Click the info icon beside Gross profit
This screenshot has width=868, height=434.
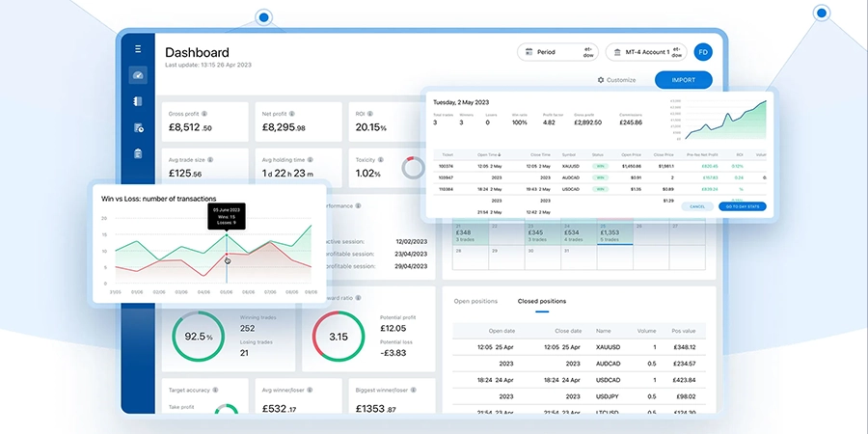pos(205,113)
